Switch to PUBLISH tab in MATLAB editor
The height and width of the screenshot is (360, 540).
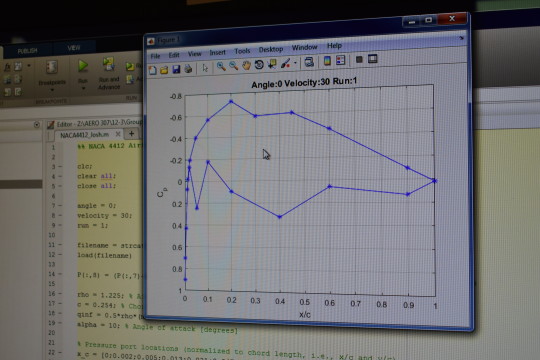pyautogui.click(x=27, y=51)
